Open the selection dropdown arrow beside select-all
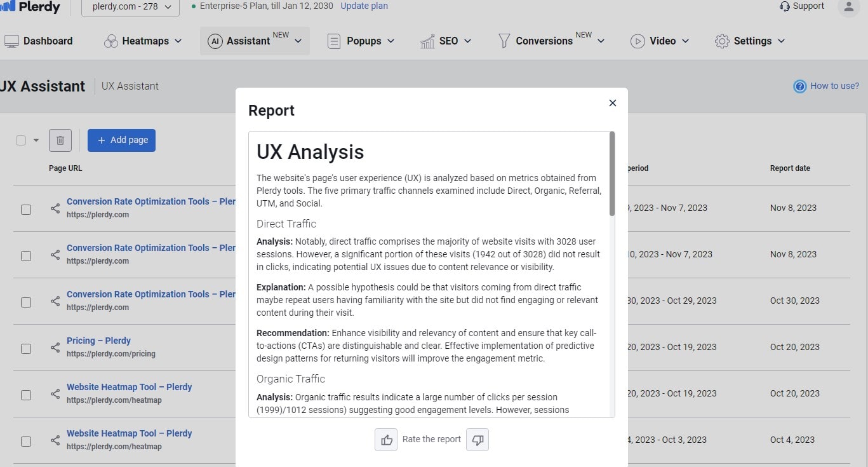The width and height of the screenshot is (868, 467). click(36, 140)
